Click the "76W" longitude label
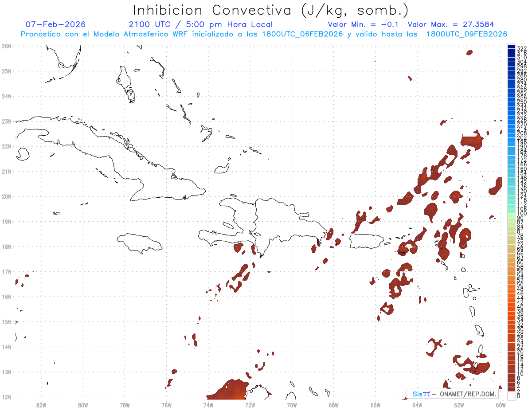This screenshot has height=411, width=532. 167,404
